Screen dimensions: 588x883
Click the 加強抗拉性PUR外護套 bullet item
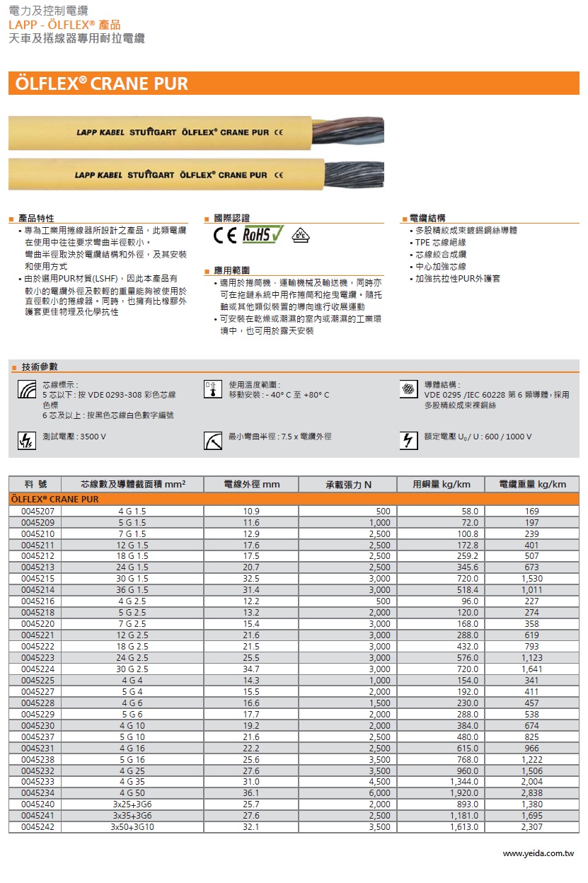tap(457, 278)
